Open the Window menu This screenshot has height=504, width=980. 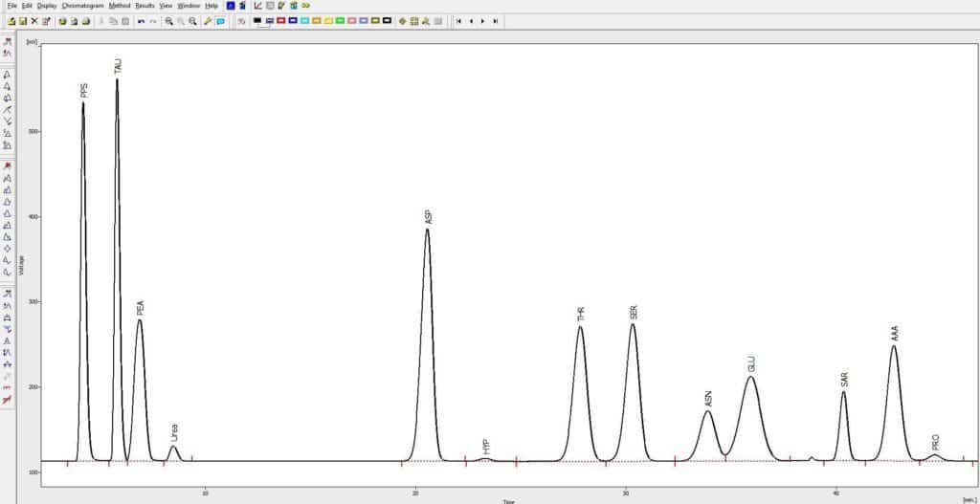tap(189, 5)
